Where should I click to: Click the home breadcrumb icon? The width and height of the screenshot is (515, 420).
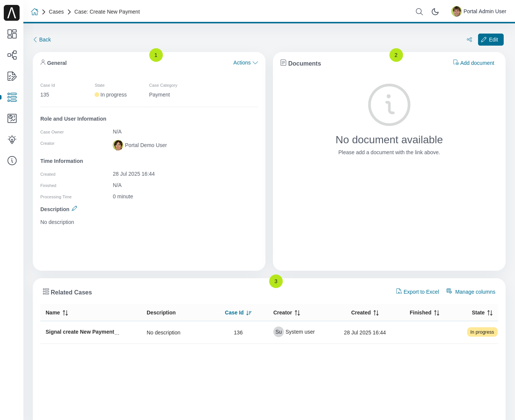tap(35, 12)
